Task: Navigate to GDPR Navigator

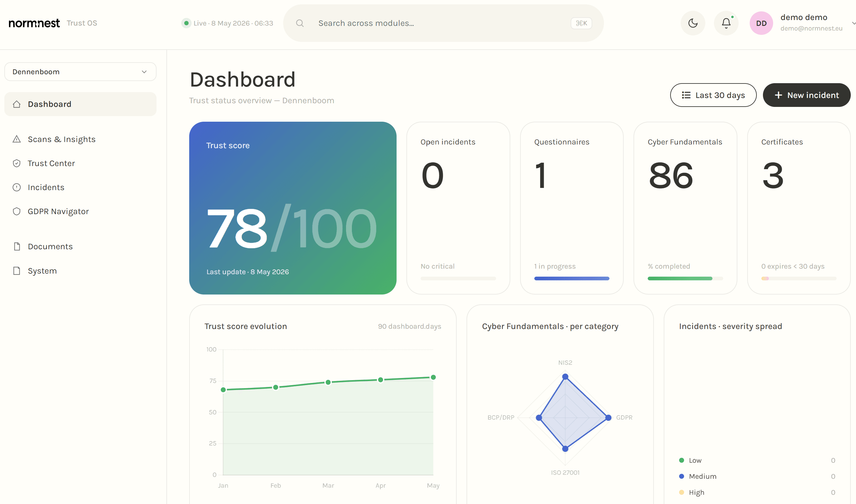Action: pos(80,211)
